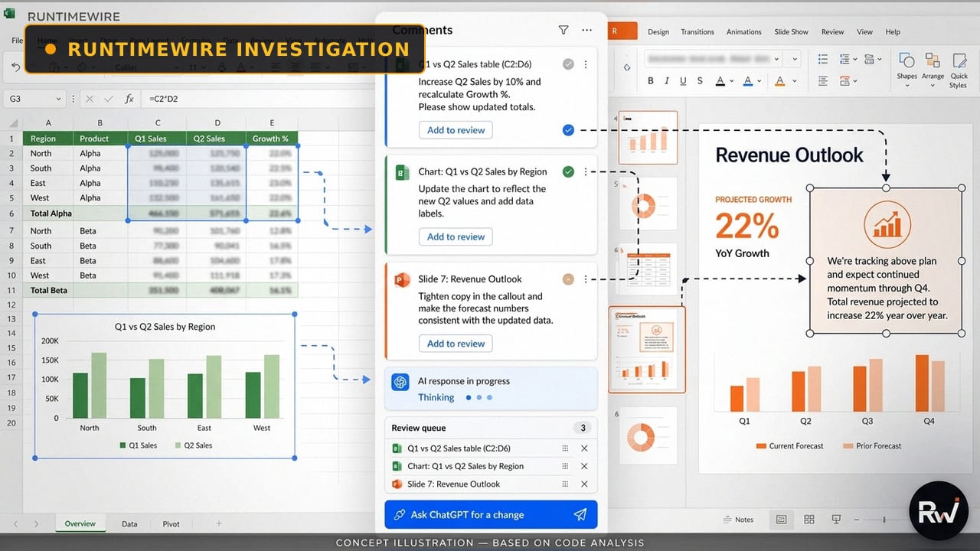Viewport: 980px width, 551px height.
Task: Open formula bar options dots
Action: 73,99
